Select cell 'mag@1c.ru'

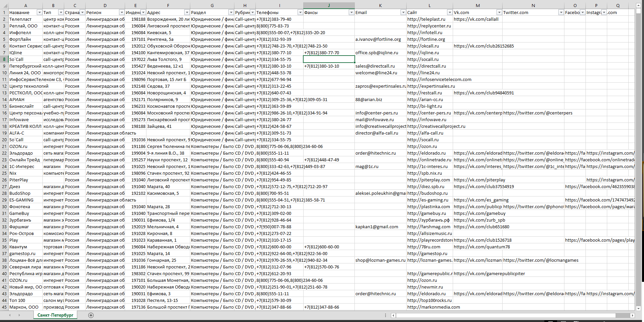pyautogui.click(x=381, y=166)
